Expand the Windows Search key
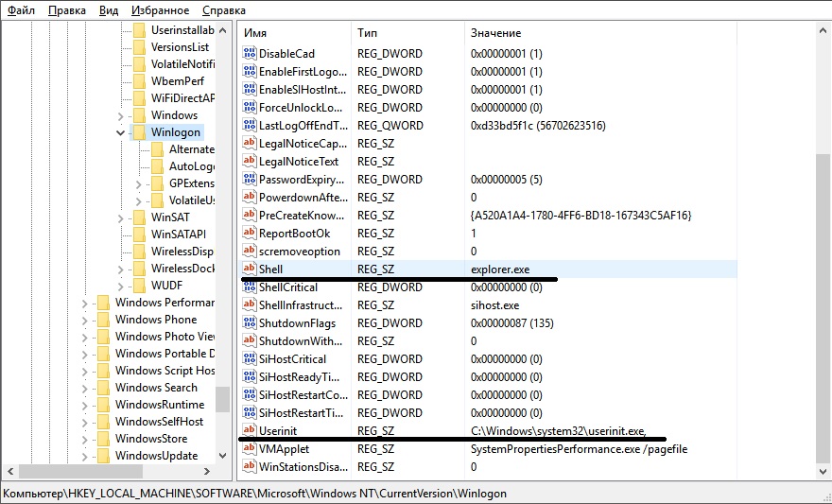This screenshot has height=504, width=832. 85,388
